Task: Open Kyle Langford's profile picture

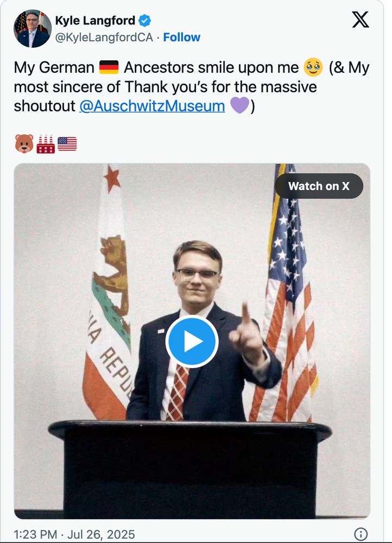Action: (33, 29)
